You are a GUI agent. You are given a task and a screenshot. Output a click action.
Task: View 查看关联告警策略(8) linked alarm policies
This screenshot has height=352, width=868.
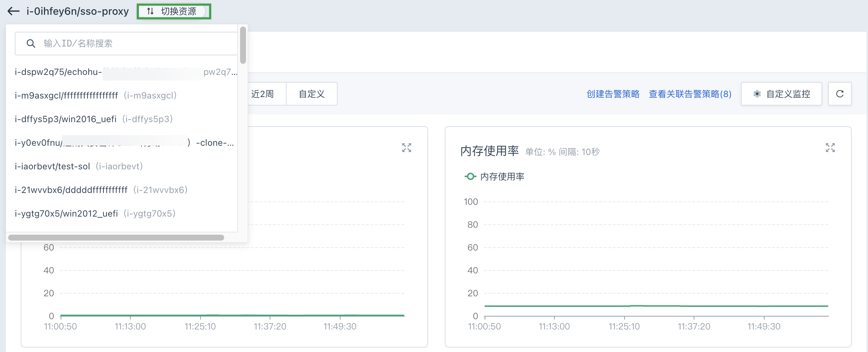pos(690,94)
